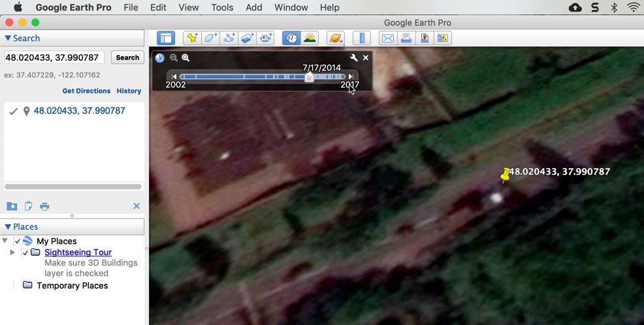Click the clock icon on time slider
This screenshot has height=325, width=644.
pos(160,58)
